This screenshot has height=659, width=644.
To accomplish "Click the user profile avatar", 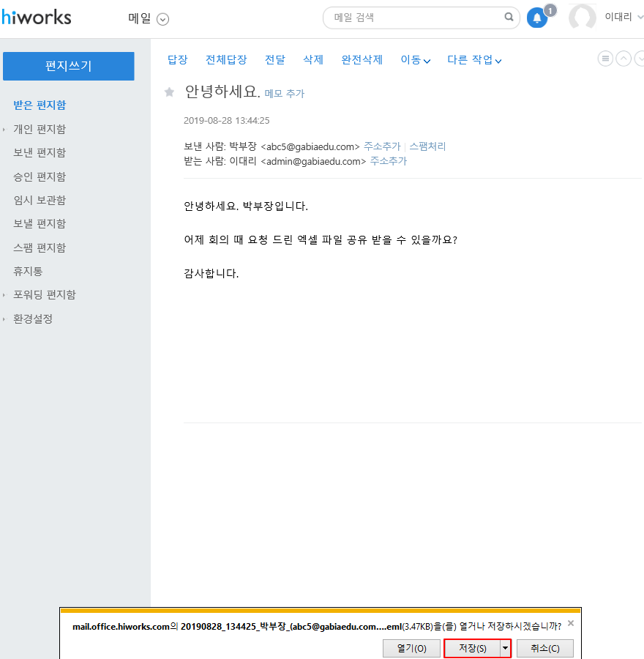I will point(582,18).
